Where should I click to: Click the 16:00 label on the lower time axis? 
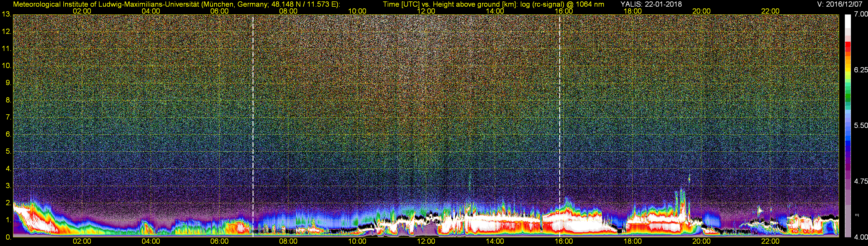click(x=564, y=241)
